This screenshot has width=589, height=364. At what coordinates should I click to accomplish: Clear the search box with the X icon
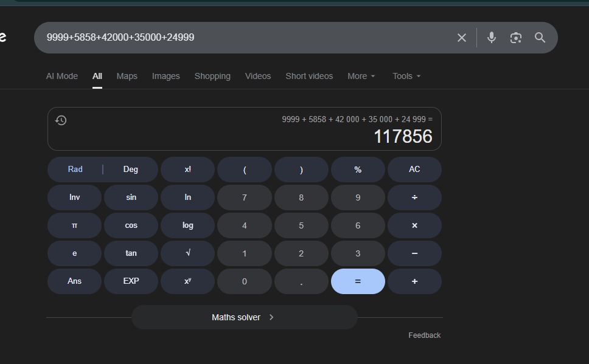(x=461, y=38)
